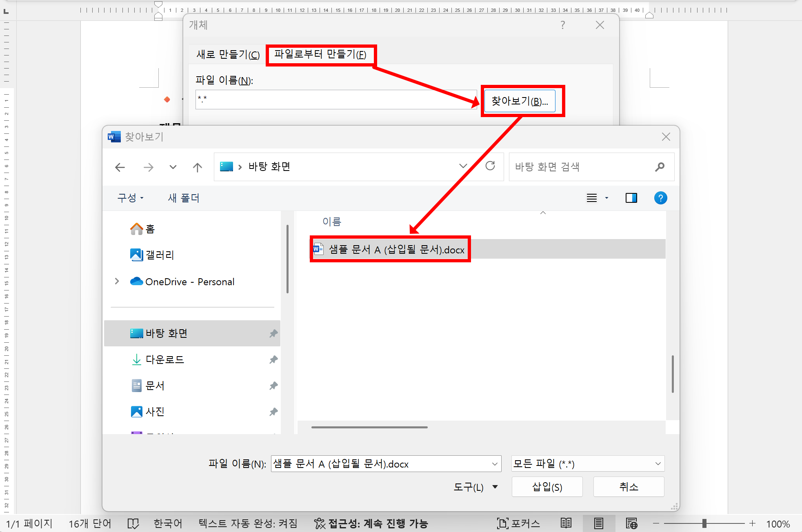Click the 100% zoom level
Viewport: 802px width, 532px height.
(x=778, y=524)
